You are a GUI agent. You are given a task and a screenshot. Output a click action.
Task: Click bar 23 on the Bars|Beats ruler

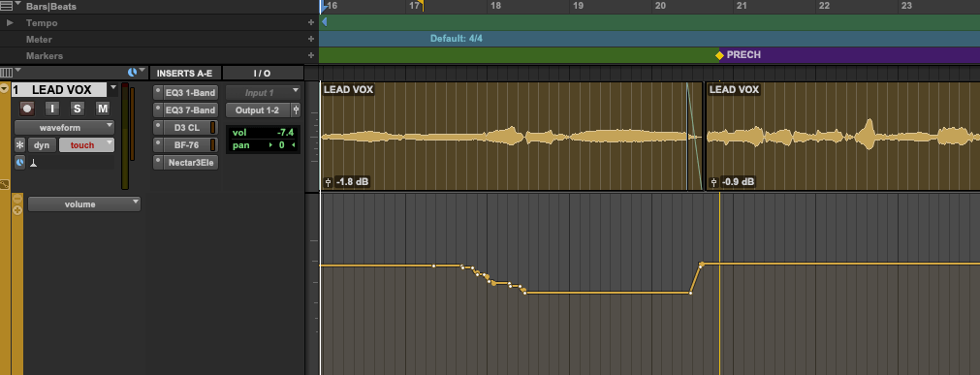click(x=906, y=6)
